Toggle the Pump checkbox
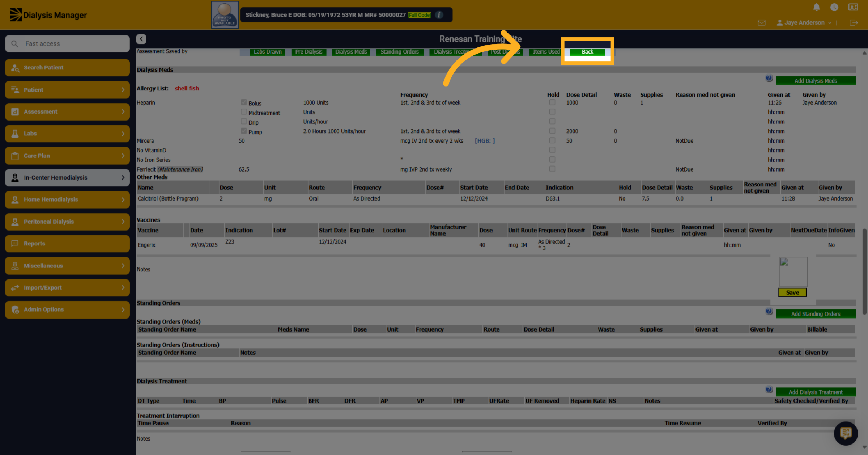The height and width of the screenshot is (455, 868). (244, 131)
